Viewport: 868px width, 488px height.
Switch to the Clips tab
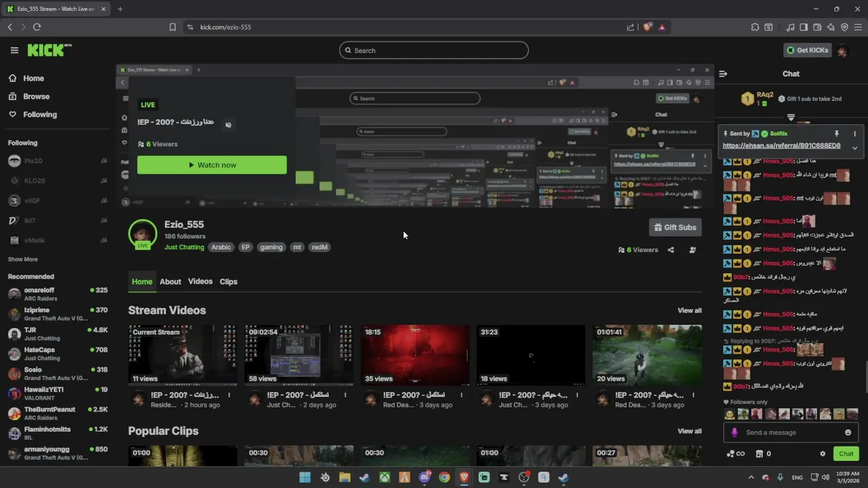[x=229, y=282]
